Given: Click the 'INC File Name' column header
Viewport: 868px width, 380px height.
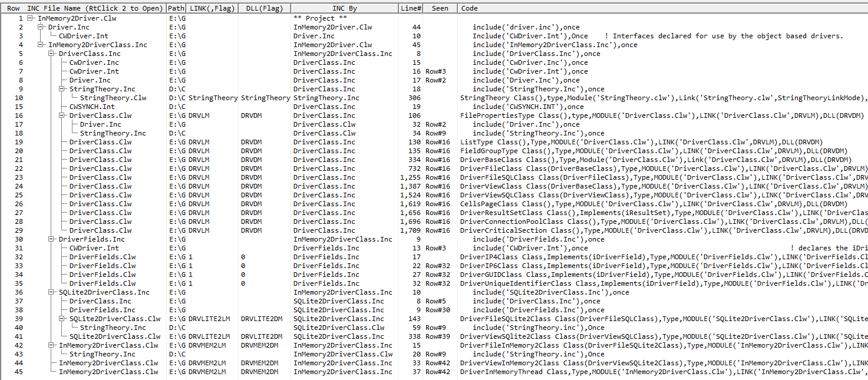Looking at the screenshot, I should point(95,8).
